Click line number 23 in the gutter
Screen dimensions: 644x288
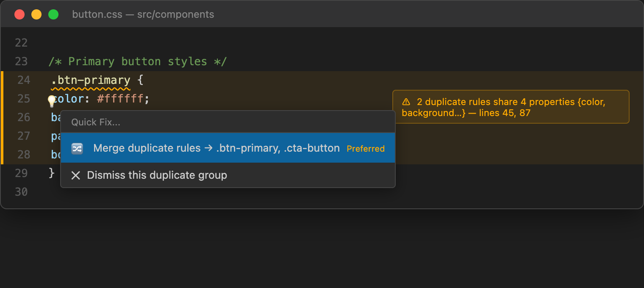coord(21,62)
